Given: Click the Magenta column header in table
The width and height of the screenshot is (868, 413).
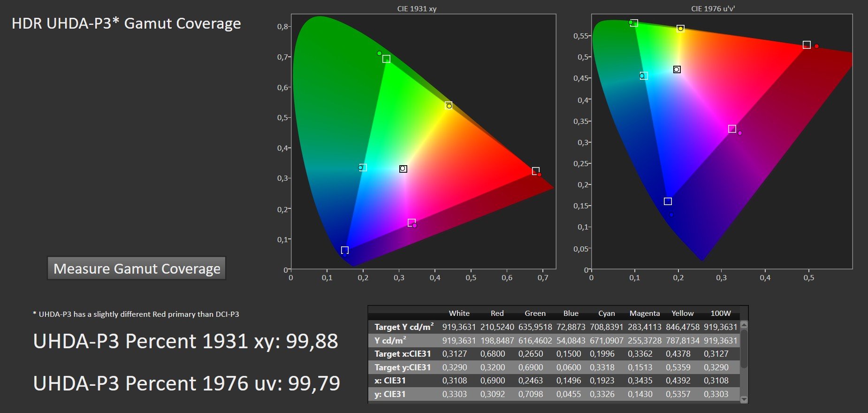Looking at the screenshot, I should 644,314.
